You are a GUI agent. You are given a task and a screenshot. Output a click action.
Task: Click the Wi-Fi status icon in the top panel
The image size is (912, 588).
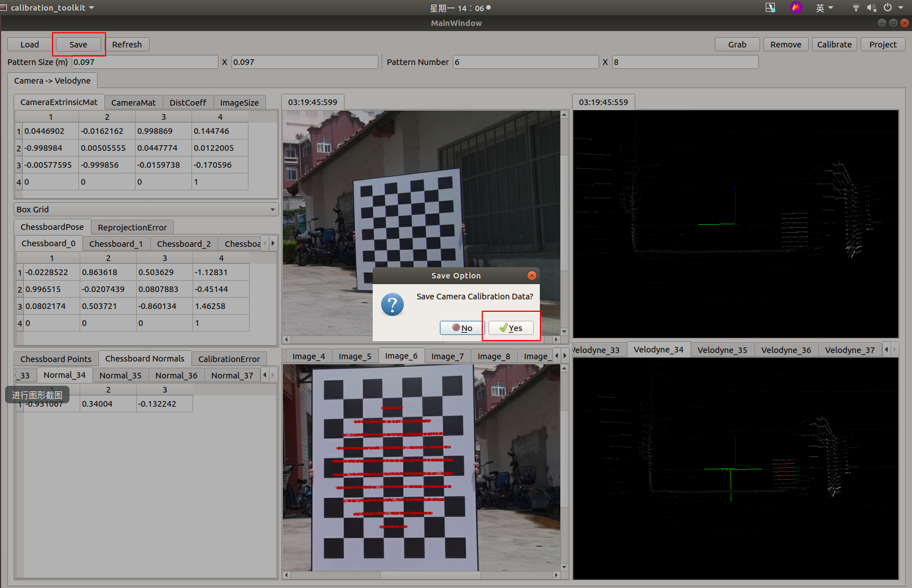856,8
